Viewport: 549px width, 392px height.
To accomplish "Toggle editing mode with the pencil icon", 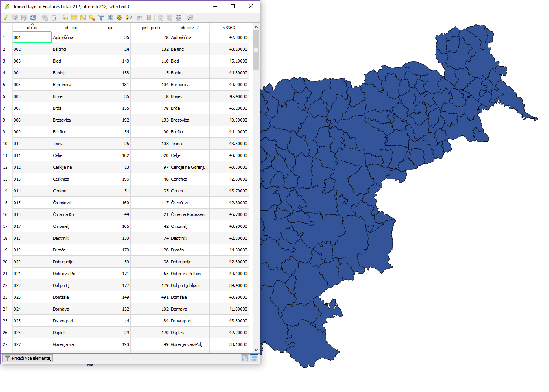I will [6, 18].
